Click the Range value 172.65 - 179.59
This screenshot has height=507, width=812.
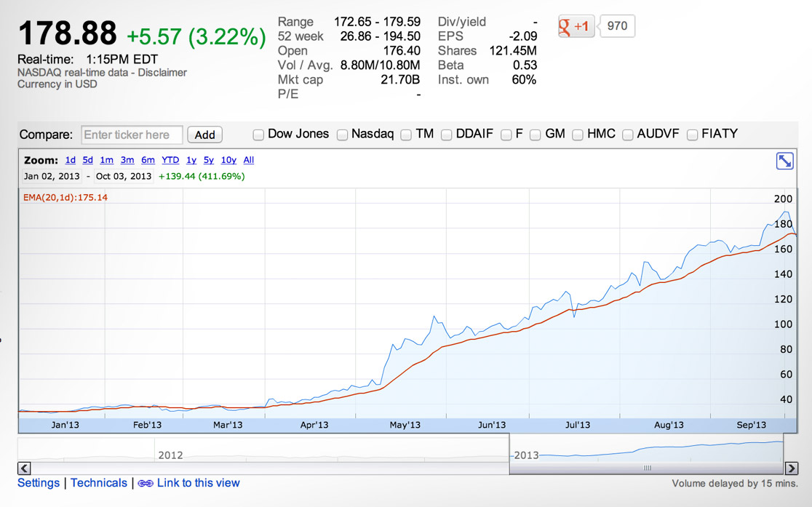[x=377, y=22]
